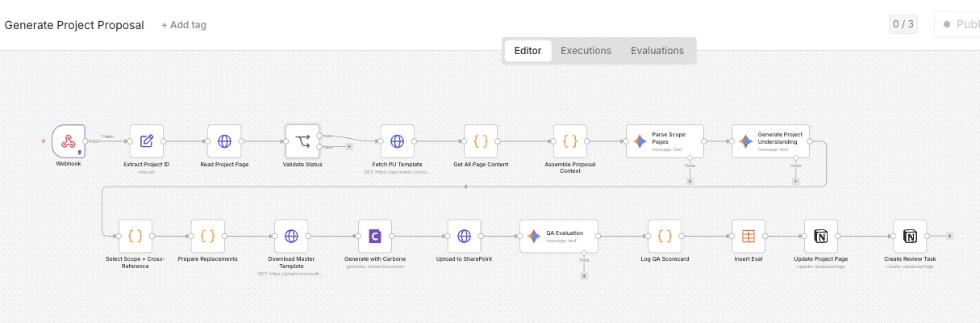Click the Upload to SharePoint label

coord(464,259)
